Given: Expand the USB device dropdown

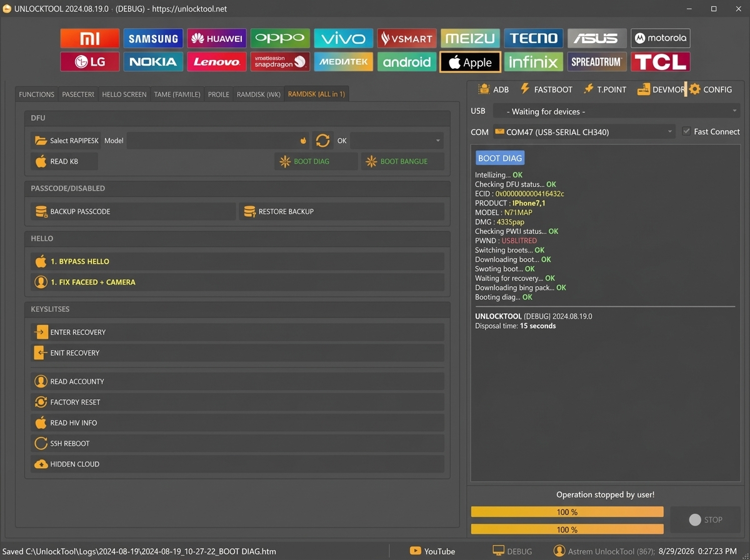Looking at the screenshot, I should 616,111.
